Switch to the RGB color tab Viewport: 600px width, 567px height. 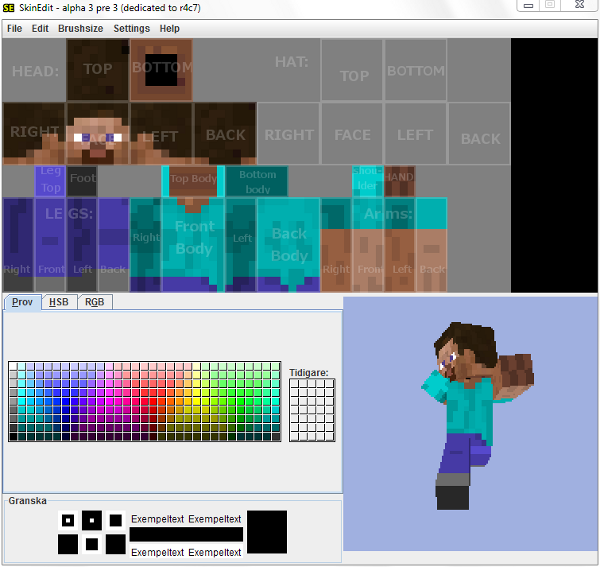pyautogui.click(x=94, y=302)
